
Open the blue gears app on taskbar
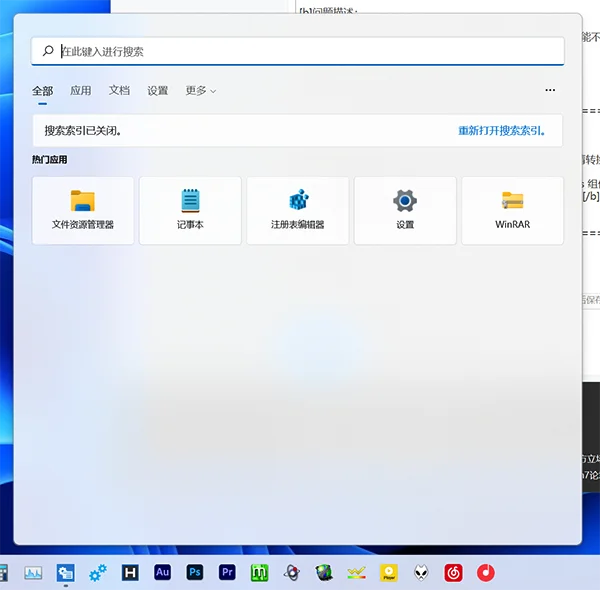[x=98, y=573]
